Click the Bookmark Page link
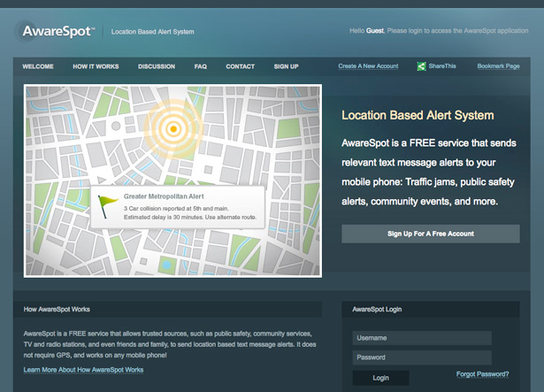 (498, 66)
